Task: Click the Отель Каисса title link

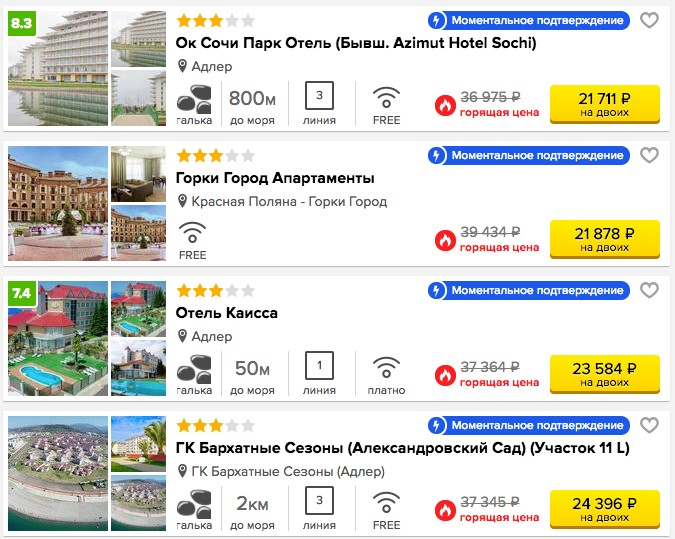Action: (226, 313)
